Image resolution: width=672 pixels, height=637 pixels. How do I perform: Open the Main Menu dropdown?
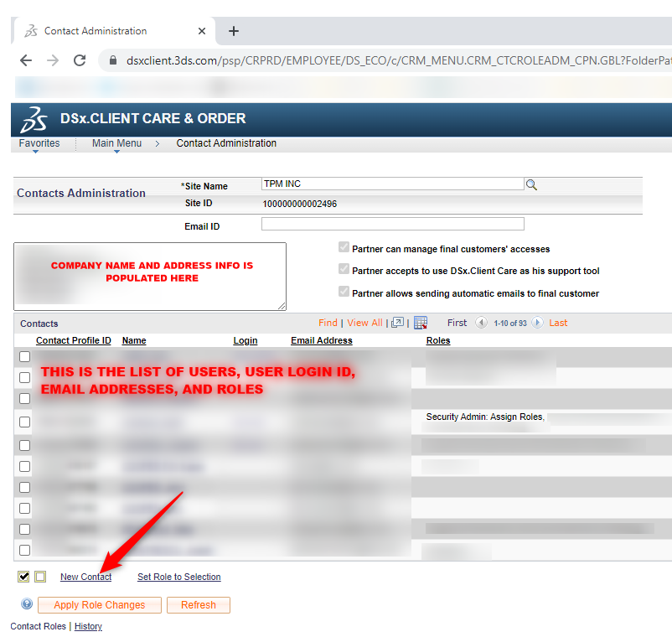click(116, 144)
